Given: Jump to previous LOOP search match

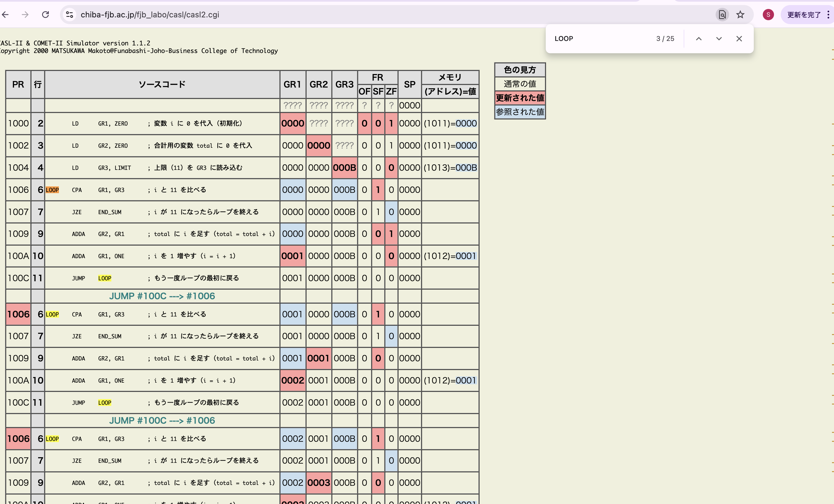Looking at the screenshot, I should 699,39.
